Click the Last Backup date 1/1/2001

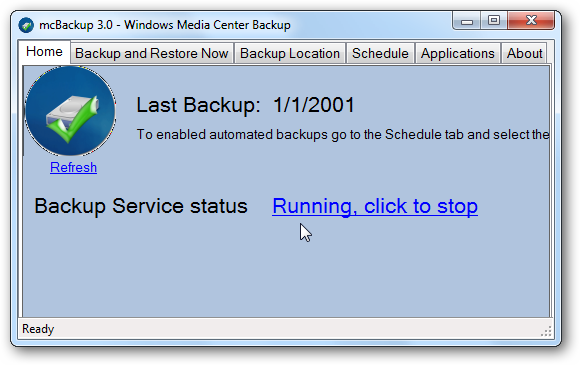pyautogui.click(x=314, y=105)
